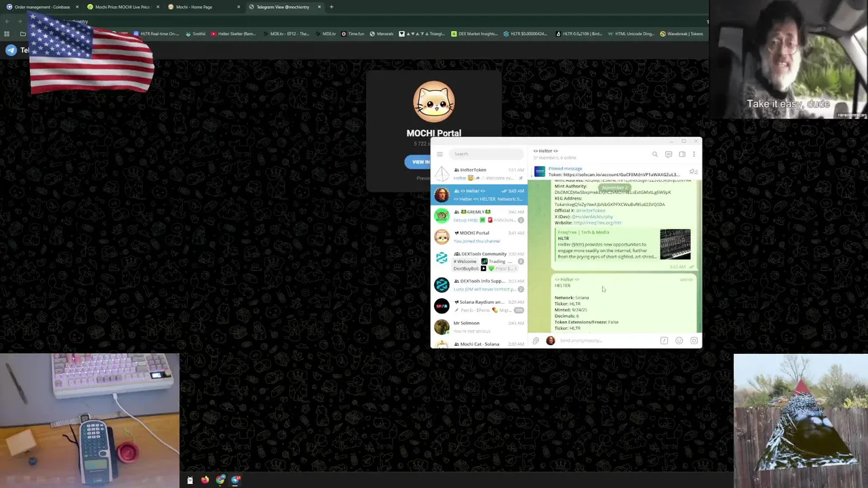The height and width of the screenshot is (488, 868).
Task: Open Menerals bookmark
Action: tap(382, 34)
